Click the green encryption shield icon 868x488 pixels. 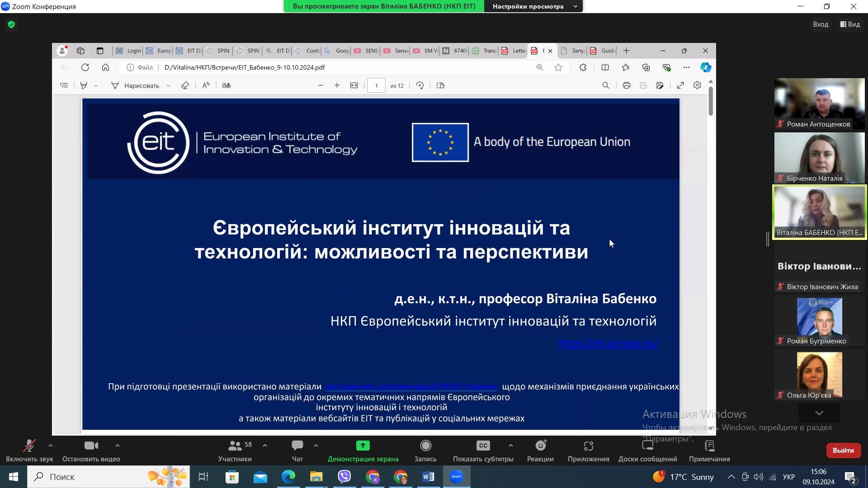[11, 24]
